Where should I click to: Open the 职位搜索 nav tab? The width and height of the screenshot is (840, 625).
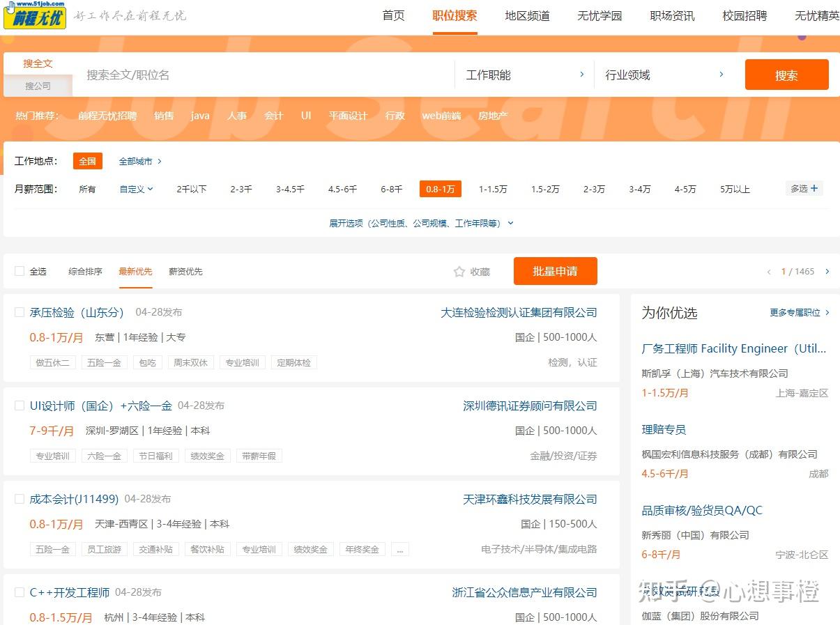pyautogui.click(x=455, y=15)
